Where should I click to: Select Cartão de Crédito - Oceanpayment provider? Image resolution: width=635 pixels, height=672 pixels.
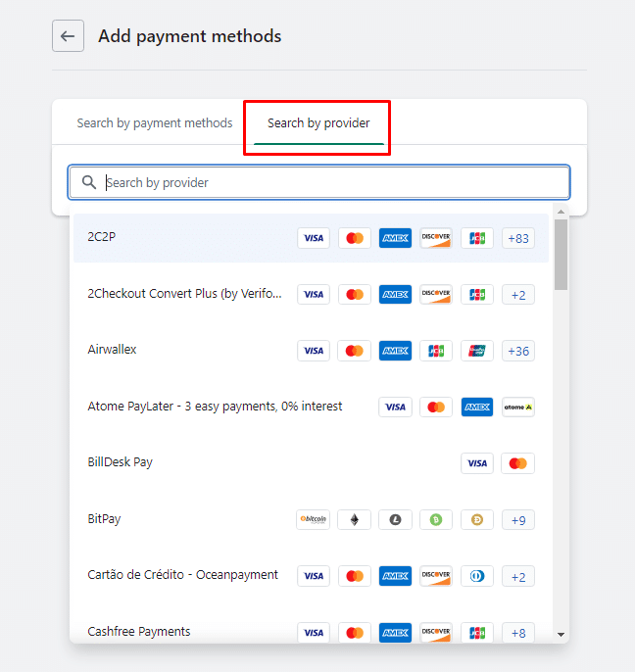tap(183, 575)
